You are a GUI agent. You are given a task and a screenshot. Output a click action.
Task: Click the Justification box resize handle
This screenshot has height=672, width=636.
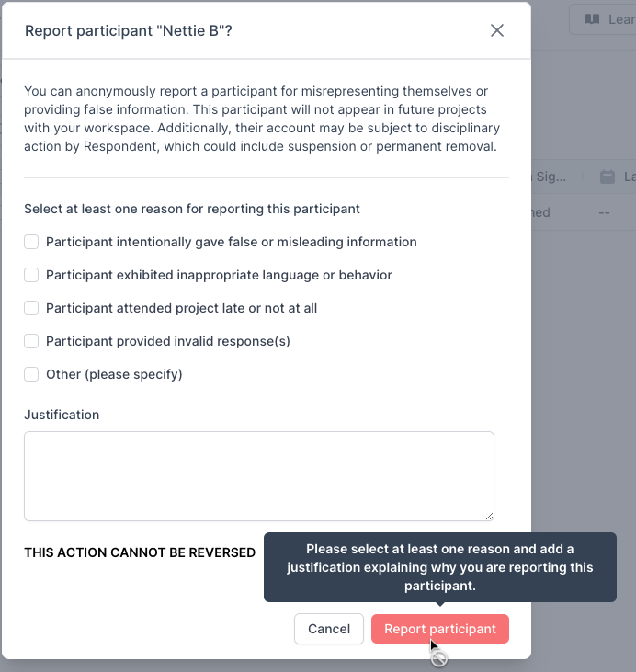click(x=489, y=516)
